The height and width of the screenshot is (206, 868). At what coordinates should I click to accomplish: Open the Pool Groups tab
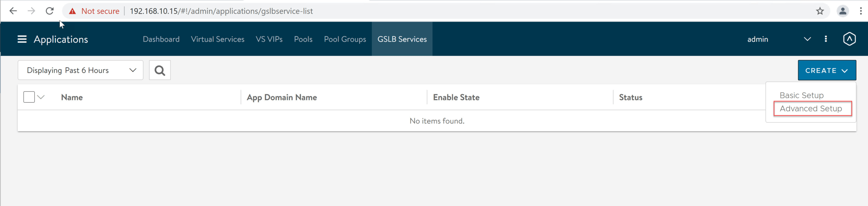(x=345, y=39)
